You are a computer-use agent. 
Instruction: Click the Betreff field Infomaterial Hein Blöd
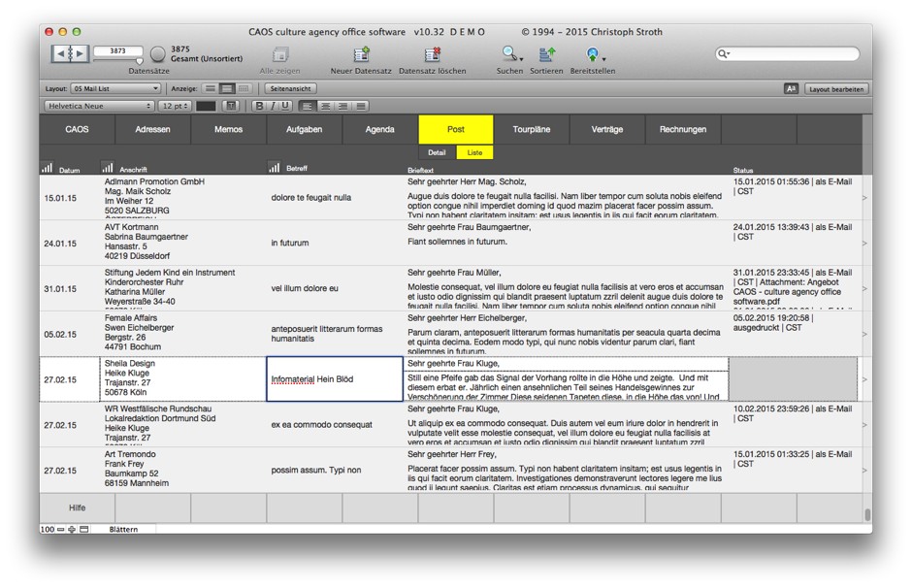click(335, 379)
